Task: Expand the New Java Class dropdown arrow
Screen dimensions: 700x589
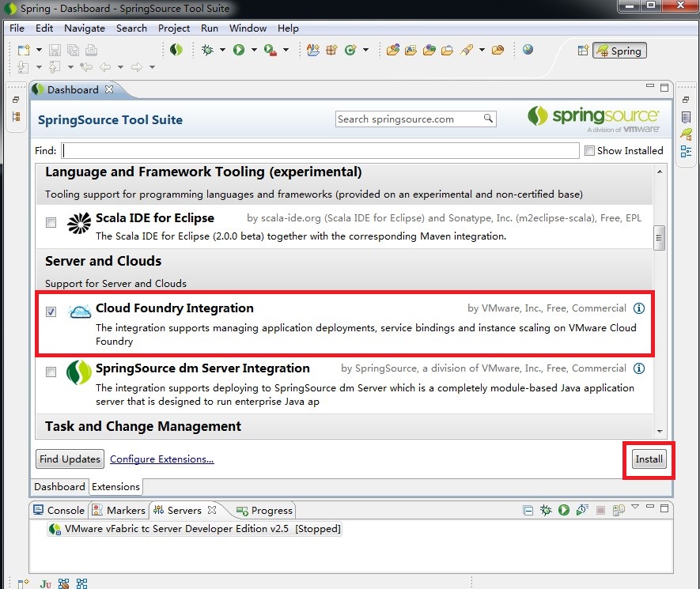Action: [x=365, y=50]
